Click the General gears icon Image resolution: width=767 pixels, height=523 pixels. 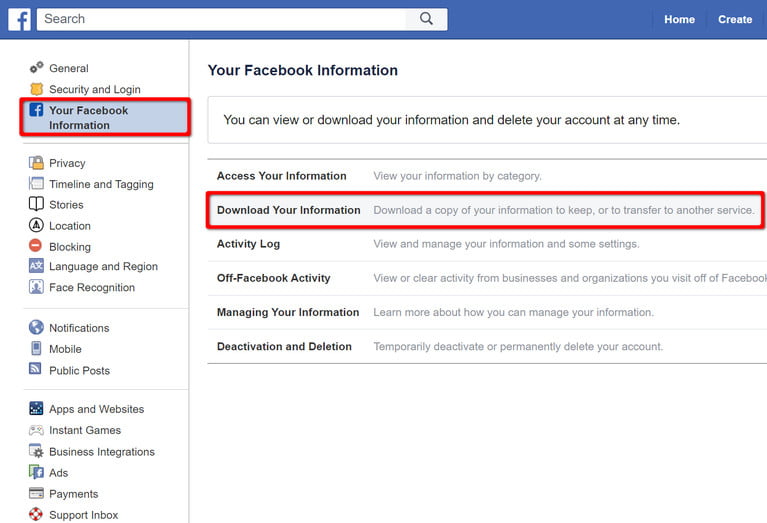click(36, 68)
